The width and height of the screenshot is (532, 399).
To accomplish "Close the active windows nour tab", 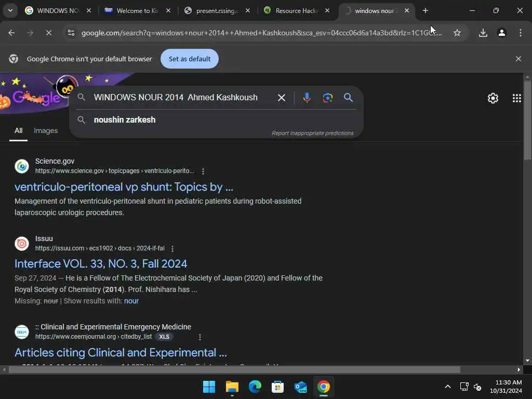I will 406,10.
